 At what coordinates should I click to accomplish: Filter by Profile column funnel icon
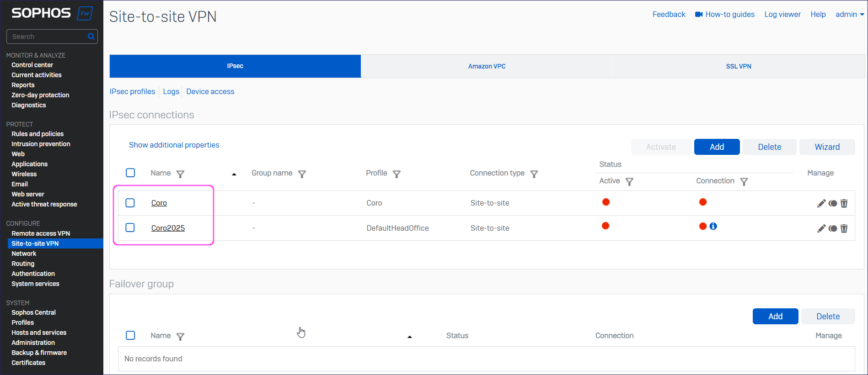tap(396, 174)
